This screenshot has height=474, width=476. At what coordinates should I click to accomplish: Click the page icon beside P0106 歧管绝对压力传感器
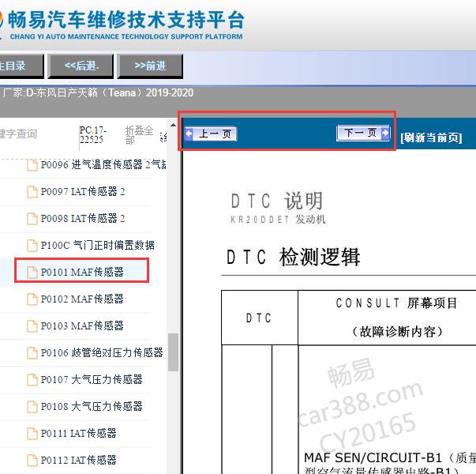tap(32, 353)
